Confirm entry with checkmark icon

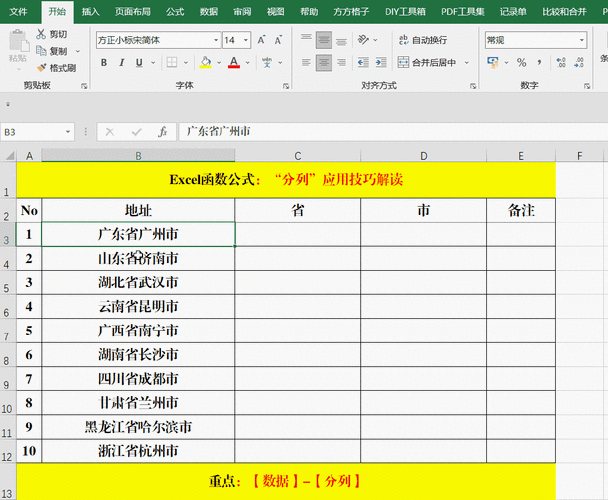click(x=136, y=132)
